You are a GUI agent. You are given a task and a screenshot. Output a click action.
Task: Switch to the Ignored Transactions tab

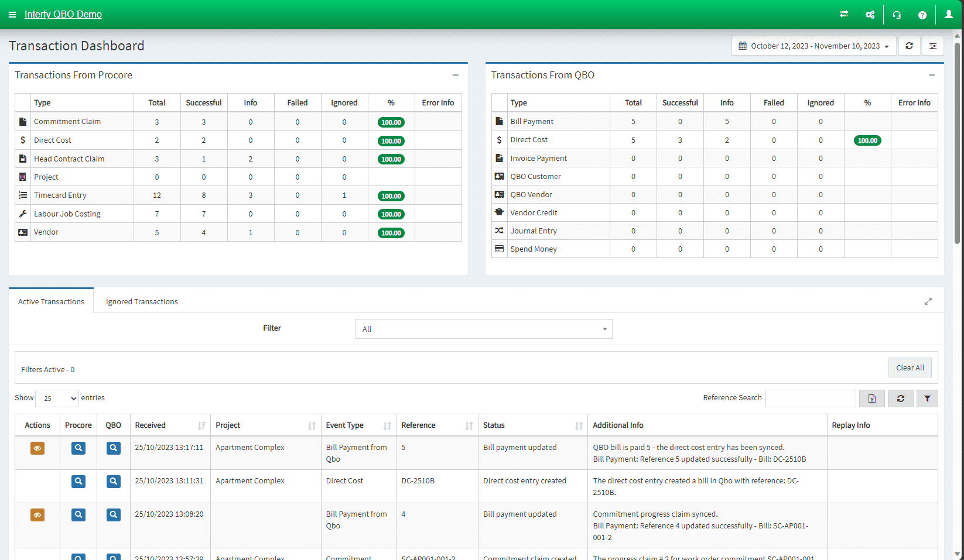(x=141, y=301)
